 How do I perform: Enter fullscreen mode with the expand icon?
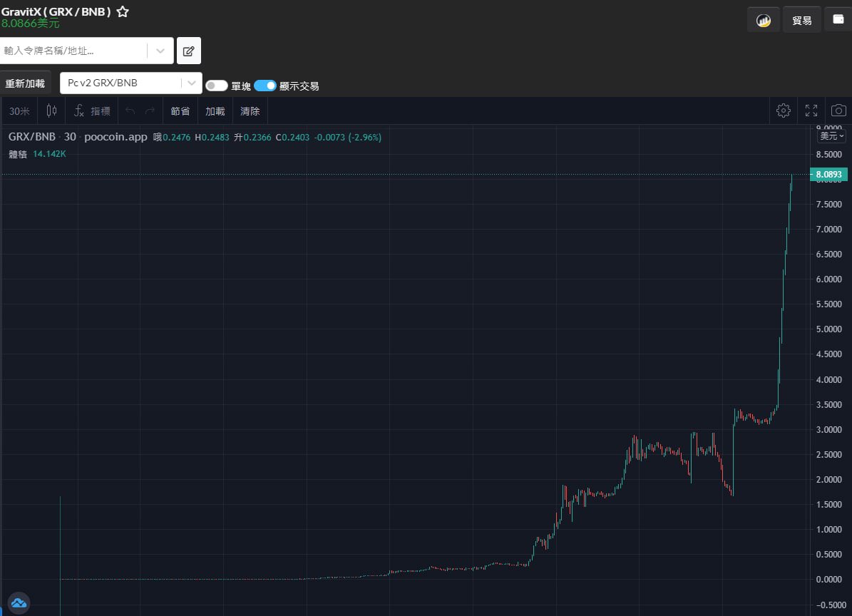811,111
